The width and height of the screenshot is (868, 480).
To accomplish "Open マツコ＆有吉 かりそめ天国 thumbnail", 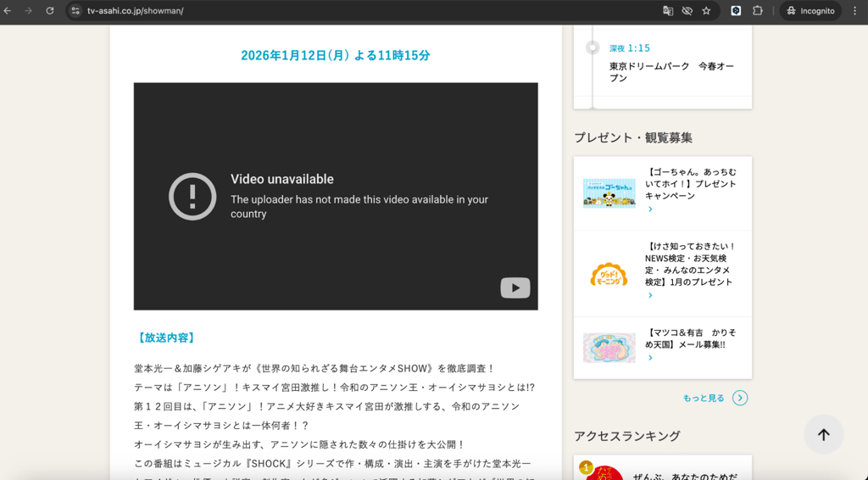I will click(609, 348).
